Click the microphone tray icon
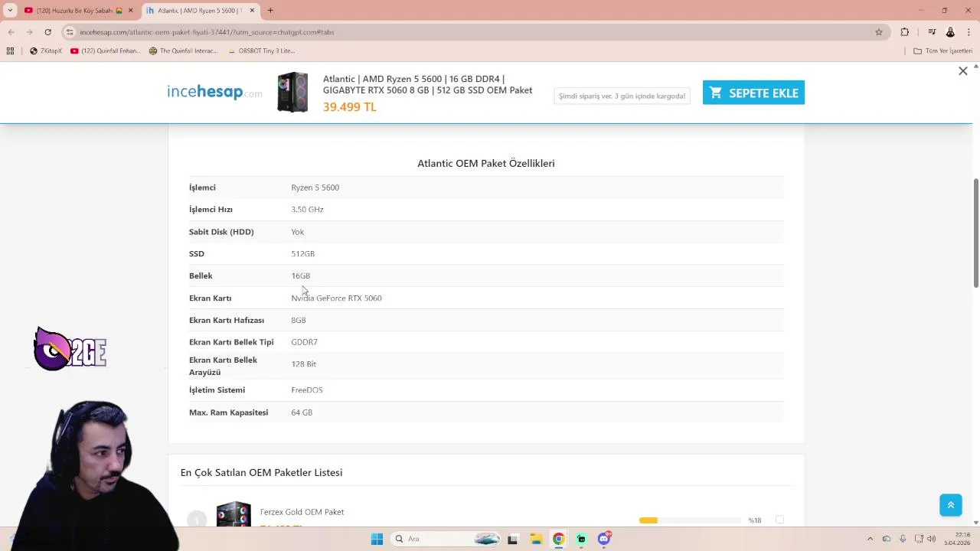 coord(903,539)
